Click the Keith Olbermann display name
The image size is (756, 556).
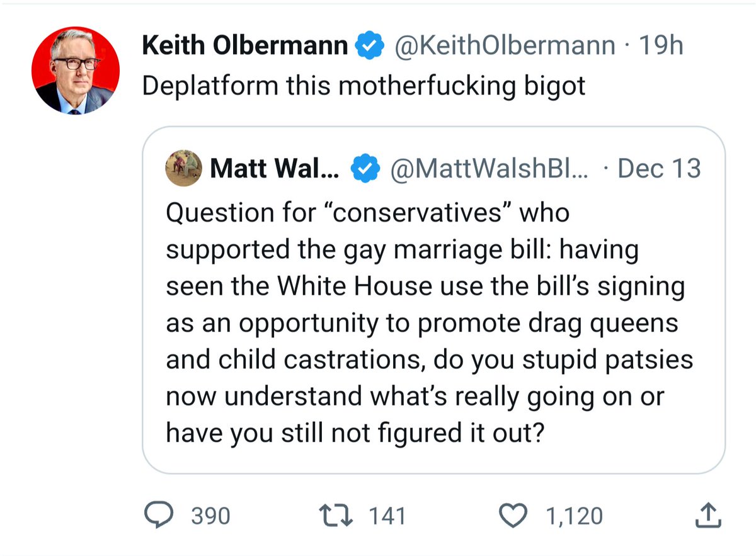(245, 45)
